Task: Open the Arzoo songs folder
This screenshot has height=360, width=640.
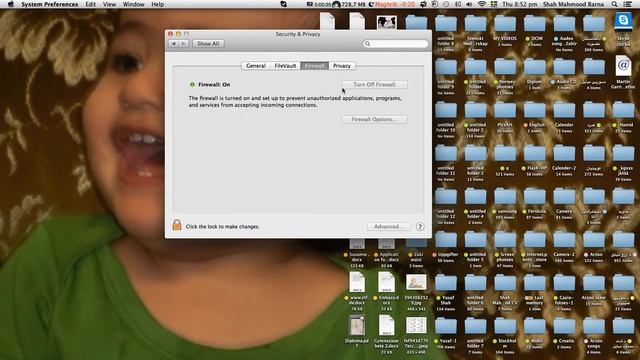Action: coord(593,327)
